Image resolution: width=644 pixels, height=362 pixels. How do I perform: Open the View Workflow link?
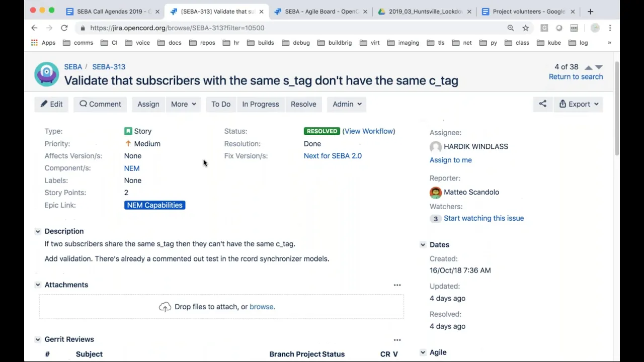tap(369, 131)
